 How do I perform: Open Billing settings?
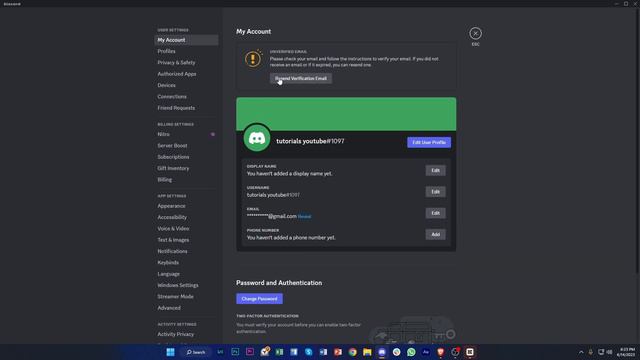(x=186, y=180)
